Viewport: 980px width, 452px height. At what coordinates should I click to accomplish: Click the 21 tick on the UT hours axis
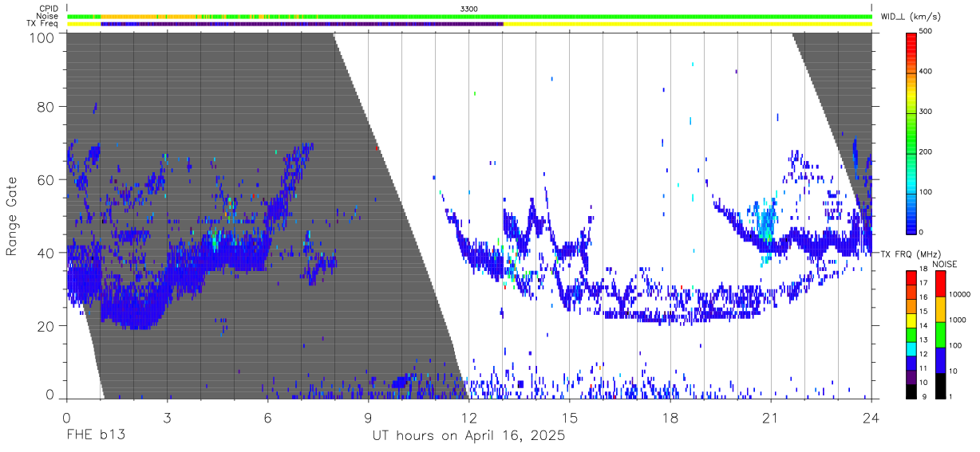coord(771,417)
